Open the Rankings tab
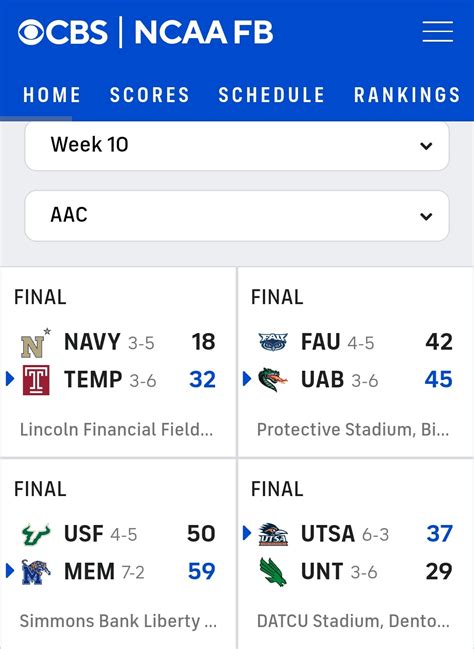 point(407,95)
